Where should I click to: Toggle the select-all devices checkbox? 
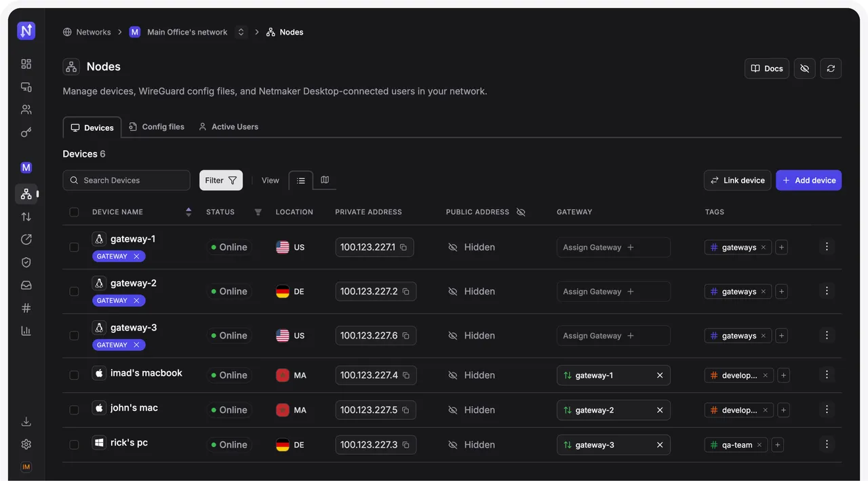click(74, 212)
